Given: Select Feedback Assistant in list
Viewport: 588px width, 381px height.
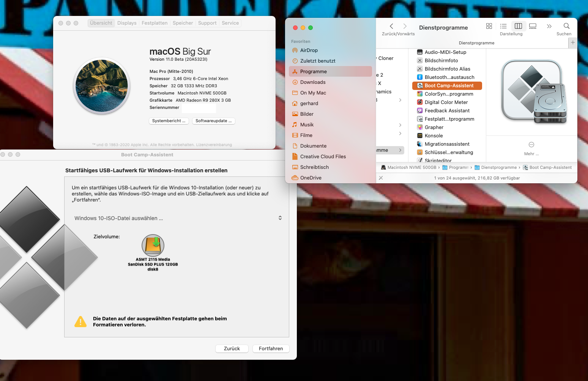Looking at the screenshot, I should [x=447, y=111].
